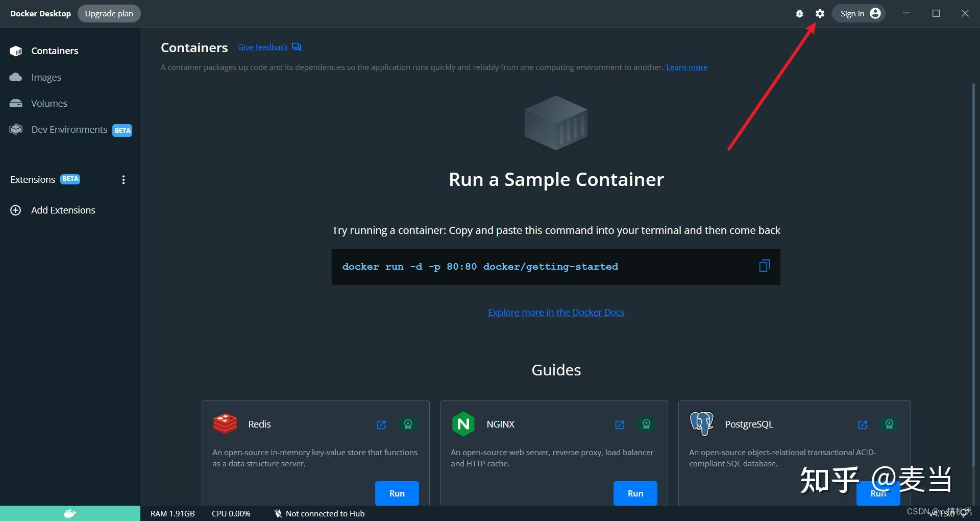Click the docker run command text
This screenshot has width=980, height=521.
[480, 267]
